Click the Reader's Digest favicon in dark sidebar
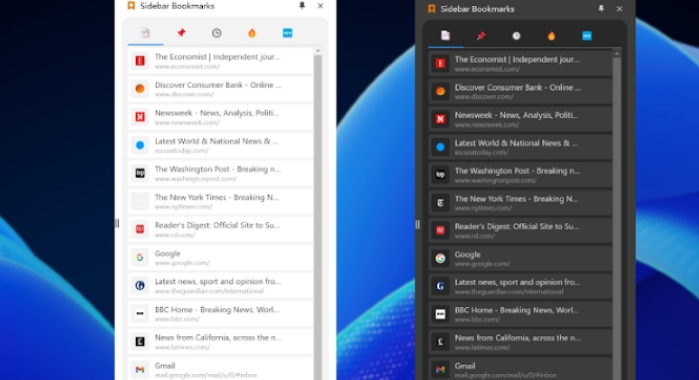 [x=440, y=231]
